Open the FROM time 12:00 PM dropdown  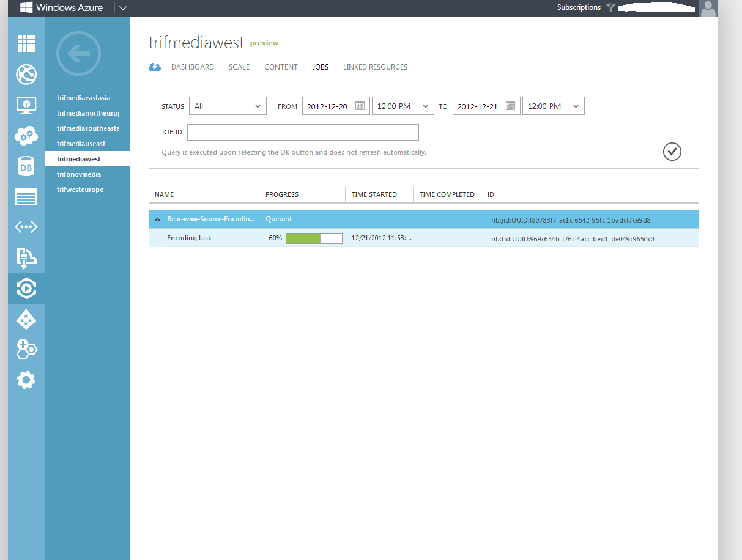403,106
